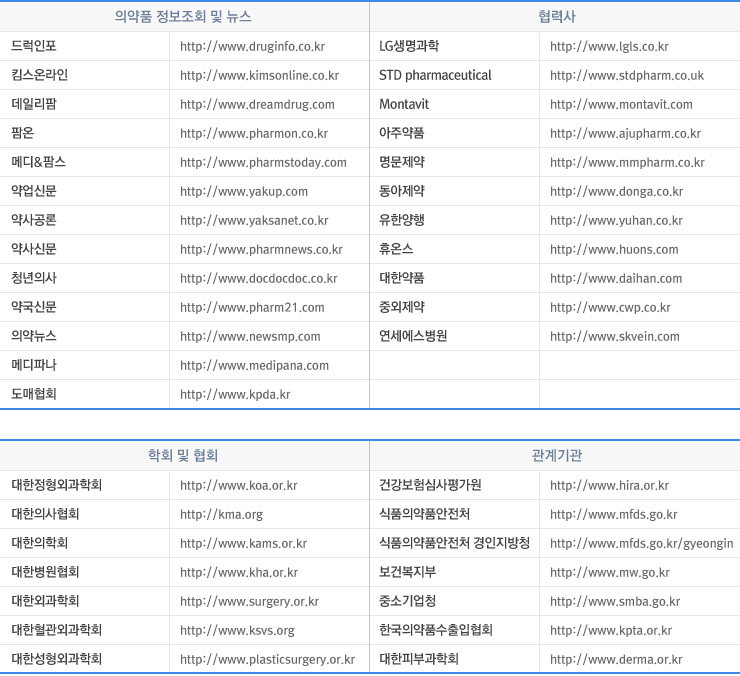
Task: Click the 유한양행 partner label
Action: [x=402, y=220]
